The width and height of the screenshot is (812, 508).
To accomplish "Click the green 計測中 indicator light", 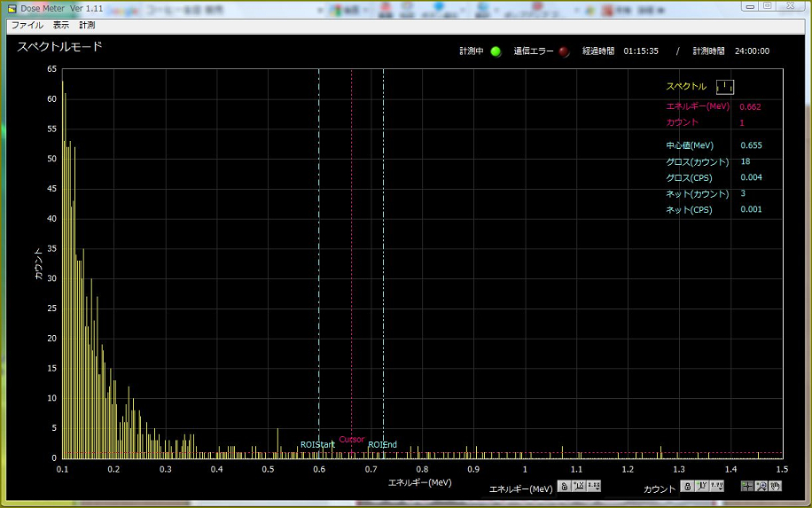I will tap(496, 51).
